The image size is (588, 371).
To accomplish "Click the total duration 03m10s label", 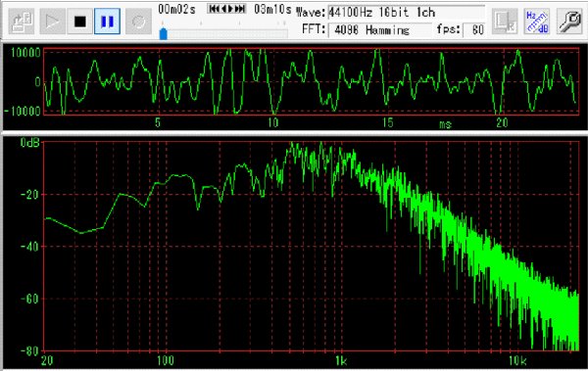I will (272, 9).
